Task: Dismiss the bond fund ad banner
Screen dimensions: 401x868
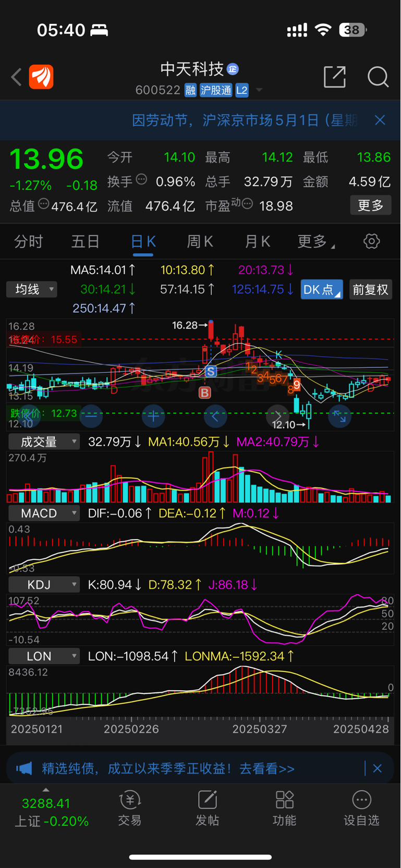Action: click(x=378, y=768)
